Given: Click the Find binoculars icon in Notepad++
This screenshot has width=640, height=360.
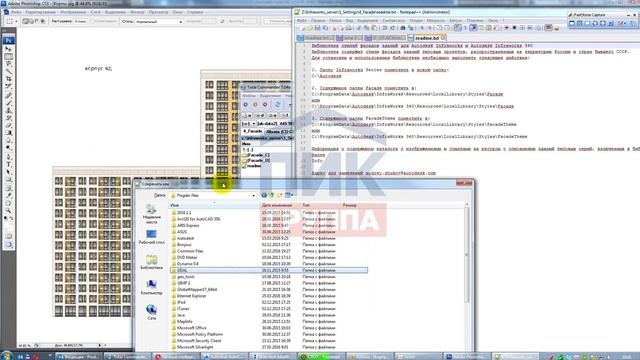Looking at the screenshot, I should 403,28.
